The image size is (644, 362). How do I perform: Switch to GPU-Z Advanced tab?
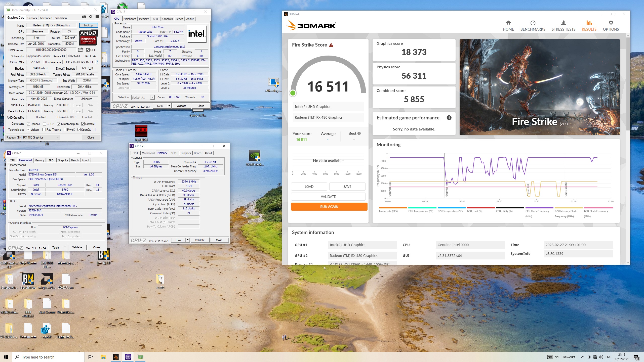point(46,18)
